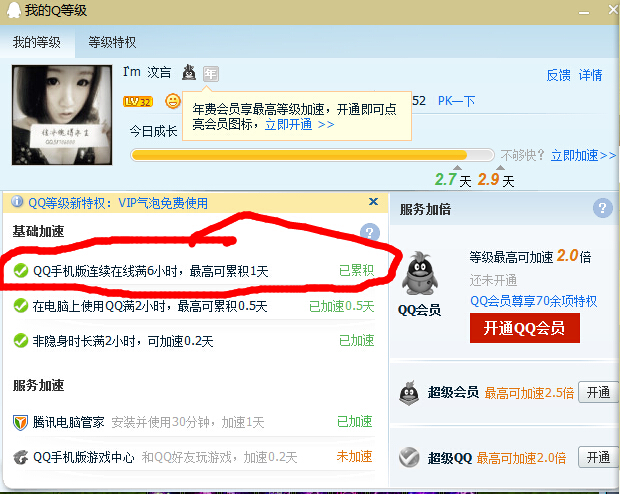Click the LV32 level badge
Screen dimensions: 620x494
click(137, 102)
